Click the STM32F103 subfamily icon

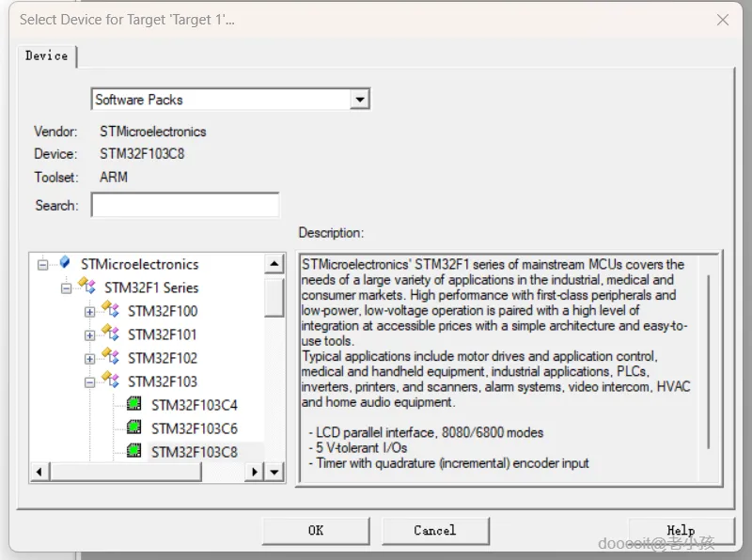(x=111, y=380)
